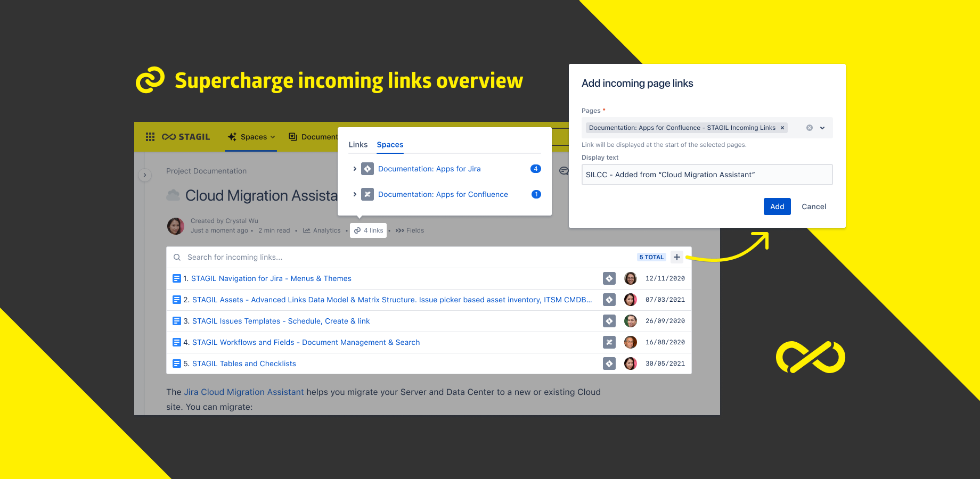Click space icon in Navigation for Jira row

pyautogui.click(x=609, y=278)
